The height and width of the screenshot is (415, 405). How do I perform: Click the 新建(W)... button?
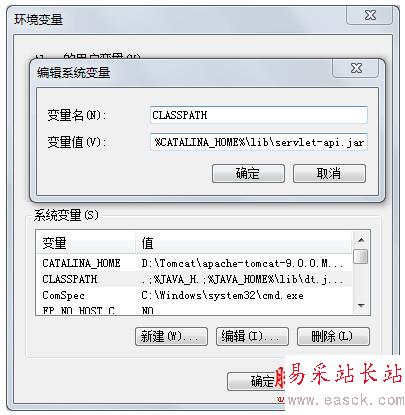(171, 336)
